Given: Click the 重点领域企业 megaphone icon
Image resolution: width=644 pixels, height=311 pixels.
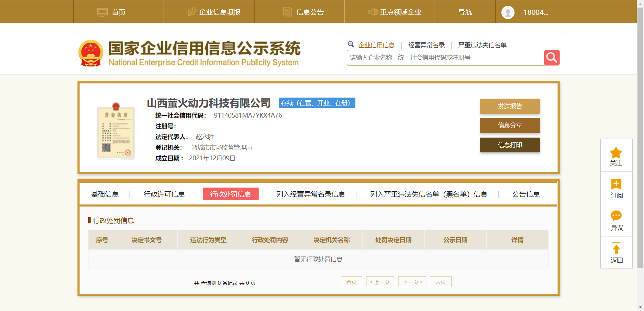Looking at the screenshot, I should pos(373,12).
